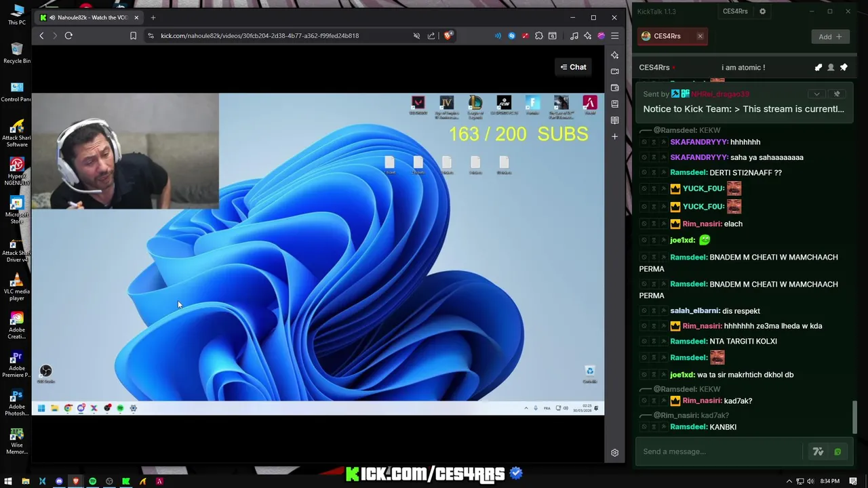This screenshot has height=488, width=868.
Task: Open the sidebar reading list icon
Action: 614,120
